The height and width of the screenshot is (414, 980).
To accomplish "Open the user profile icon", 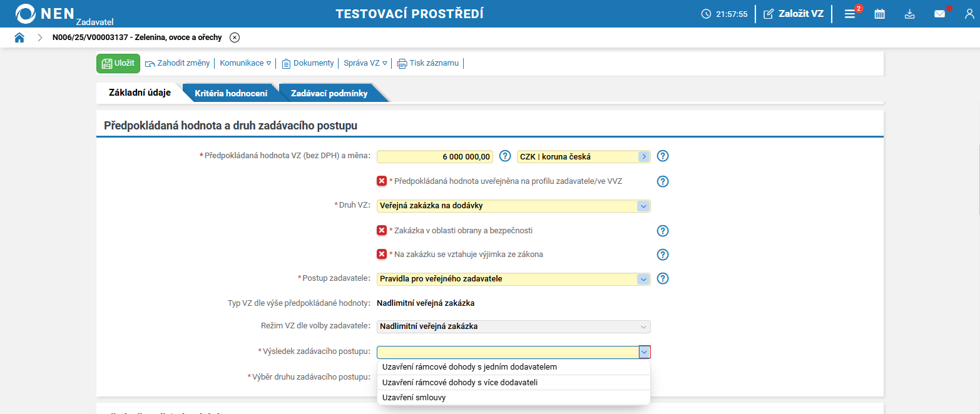I will 969,13.
